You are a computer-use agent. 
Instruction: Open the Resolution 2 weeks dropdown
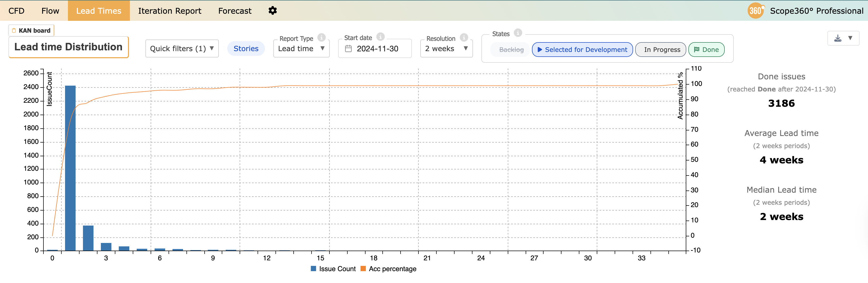[x=446, y=48]
